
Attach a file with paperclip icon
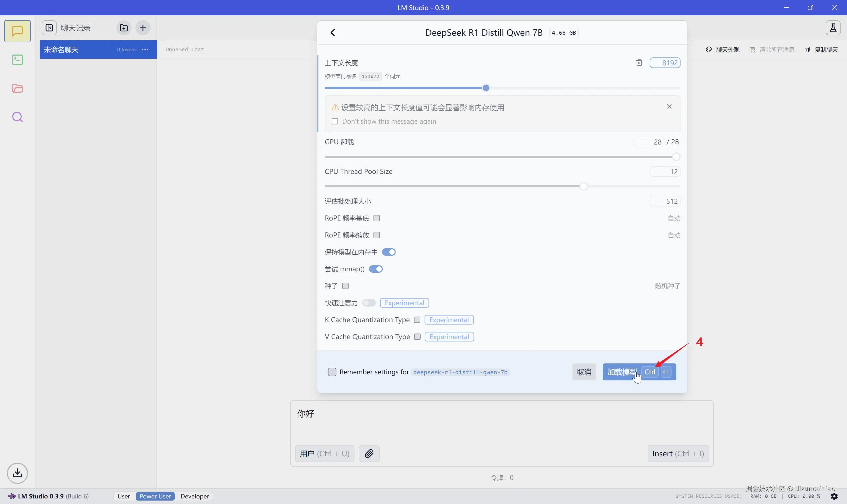[369, 453]
